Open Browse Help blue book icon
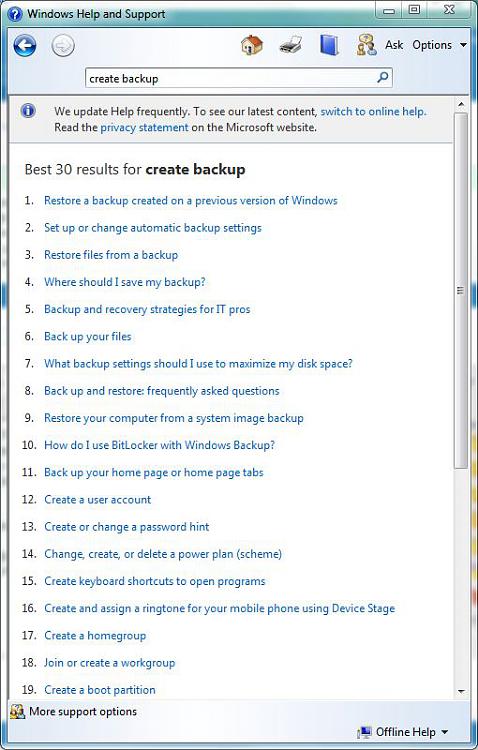The image size is (478, 750). click(x=329, y=45)
